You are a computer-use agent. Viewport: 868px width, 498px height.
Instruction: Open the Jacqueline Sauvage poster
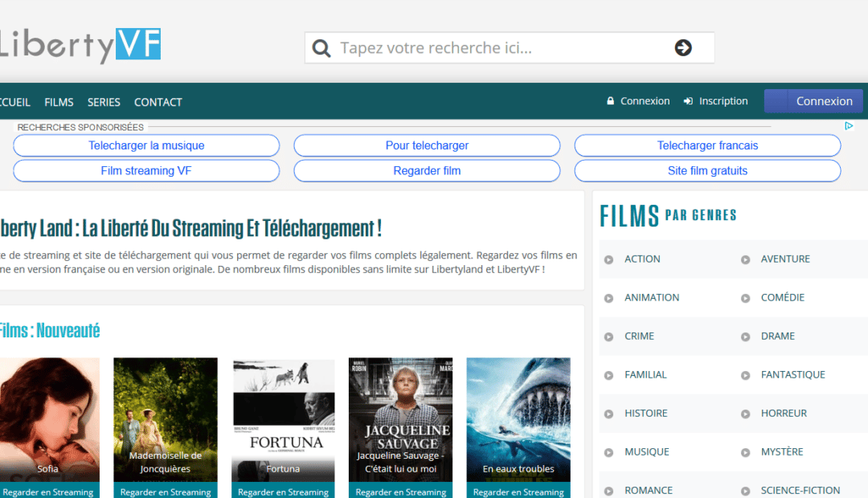pos(401,419)
